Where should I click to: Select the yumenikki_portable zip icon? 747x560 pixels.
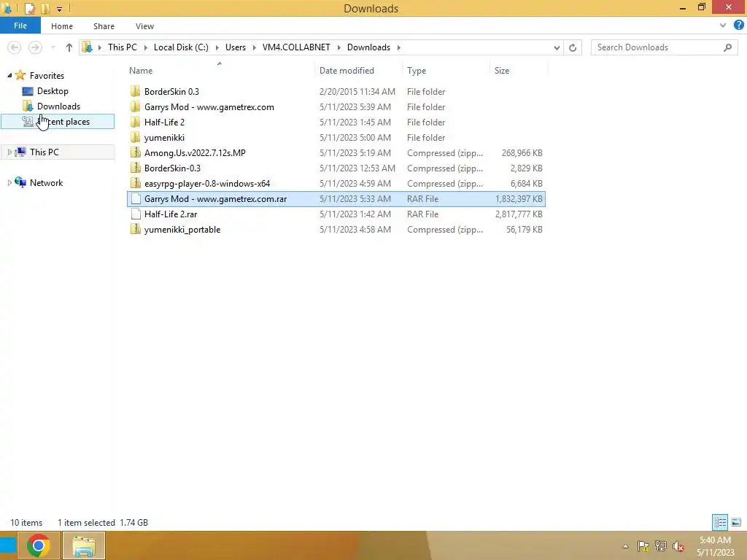135,230
